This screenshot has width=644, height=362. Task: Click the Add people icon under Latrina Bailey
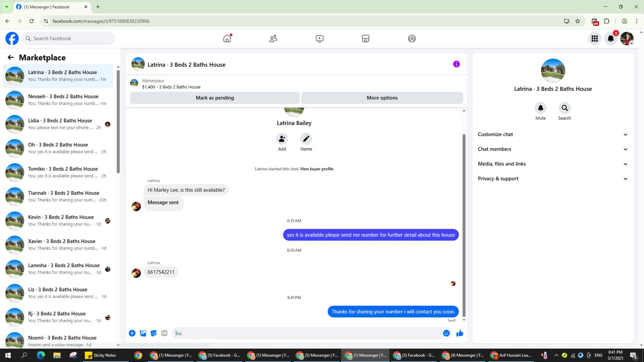pyautogui.click(x=282, y=139)
